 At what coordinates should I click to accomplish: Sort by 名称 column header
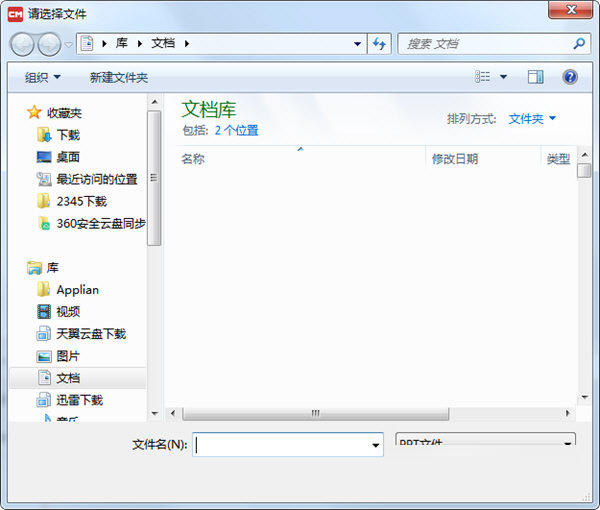coord(193,158)
